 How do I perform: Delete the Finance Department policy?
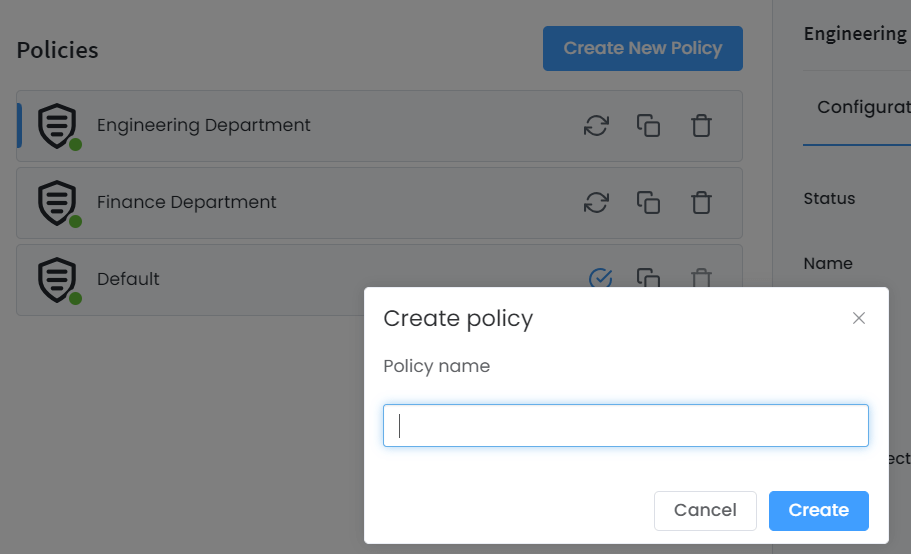[701, 202]
